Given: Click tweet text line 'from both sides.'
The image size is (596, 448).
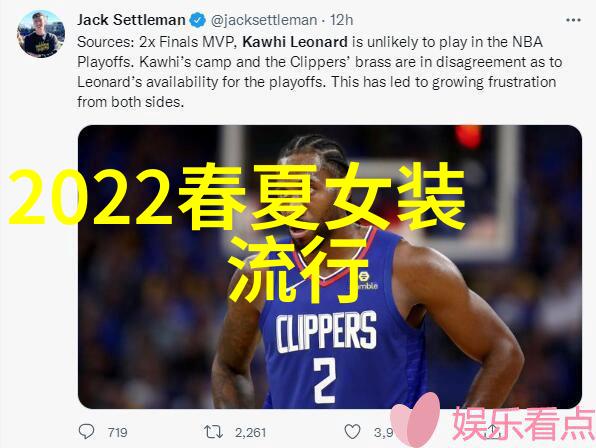Looking at the screenshot, I should click(x=131, y=102).
